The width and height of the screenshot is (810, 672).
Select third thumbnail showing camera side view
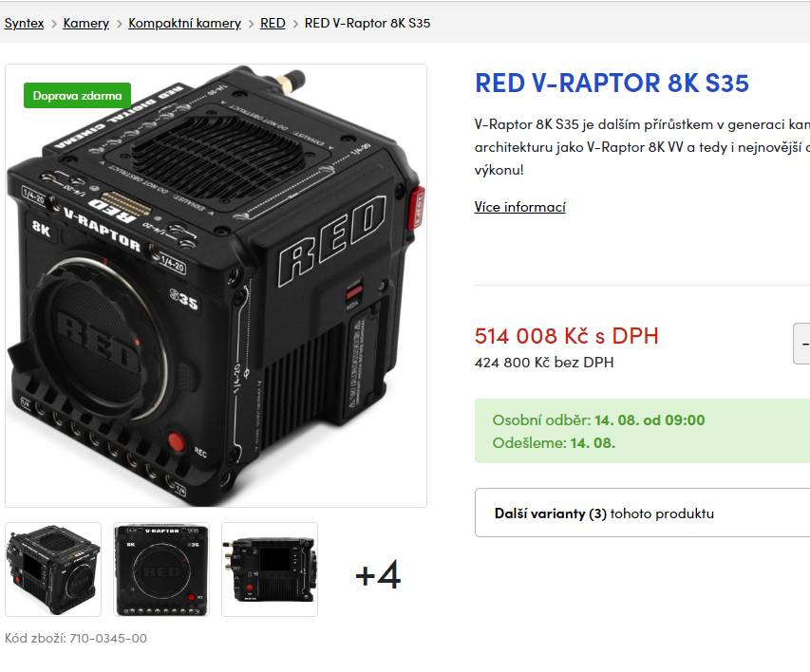[x=270, y=569]
